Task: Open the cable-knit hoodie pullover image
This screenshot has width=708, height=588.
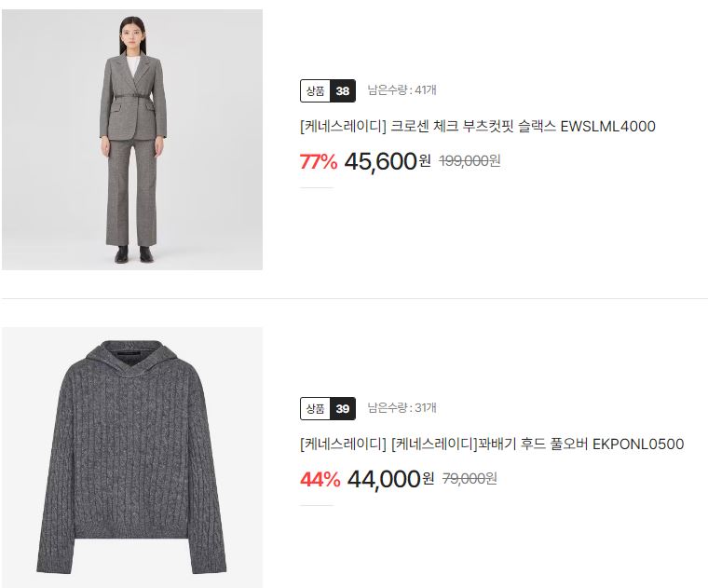Action: tap(132, 458)
